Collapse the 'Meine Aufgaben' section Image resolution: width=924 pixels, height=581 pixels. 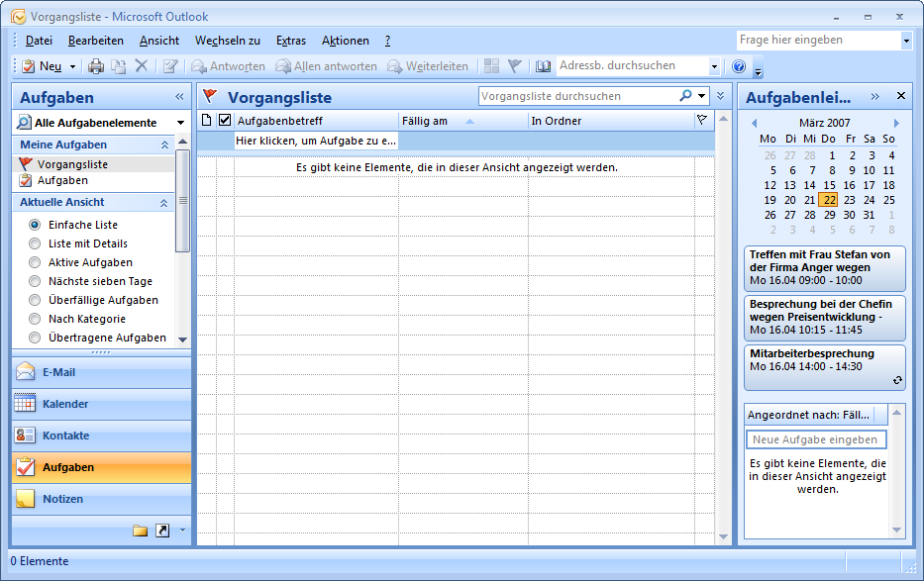164,145
